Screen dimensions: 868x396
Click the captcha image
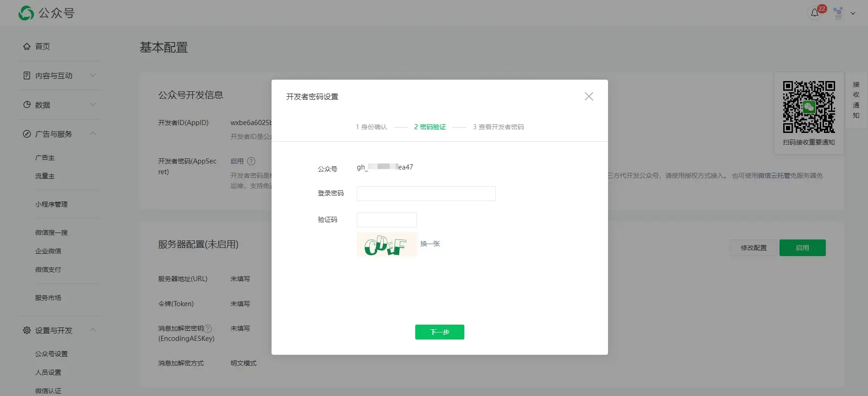[386, 245]
